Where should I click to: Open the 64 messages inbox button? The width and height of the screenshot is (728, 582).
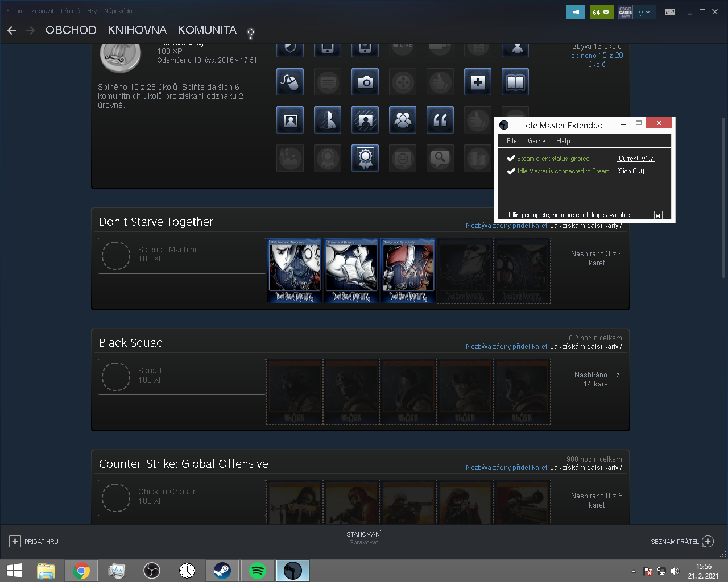601,12
